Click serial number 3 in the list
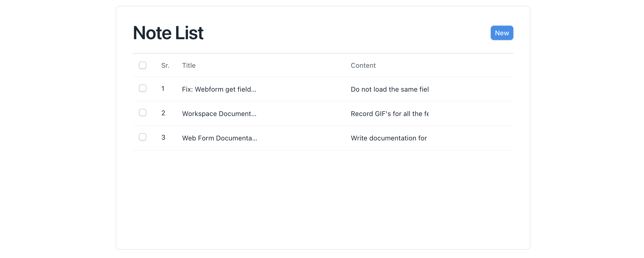The height and width of the screenshot is (258, 644). click(163, 137)
